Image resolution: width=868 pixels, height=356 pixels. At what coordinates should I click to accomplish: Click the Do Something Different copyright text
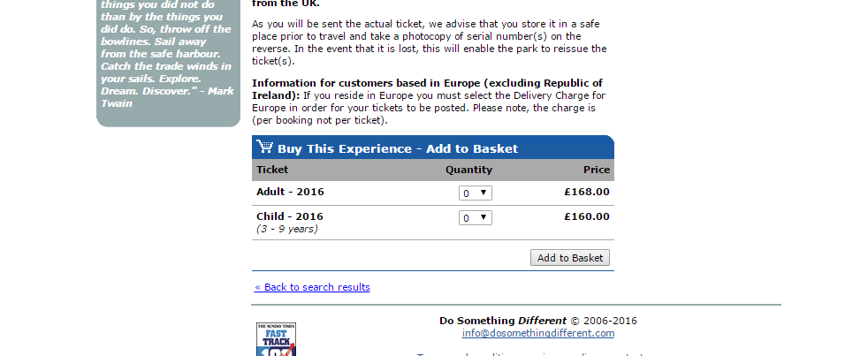point(537,321)
